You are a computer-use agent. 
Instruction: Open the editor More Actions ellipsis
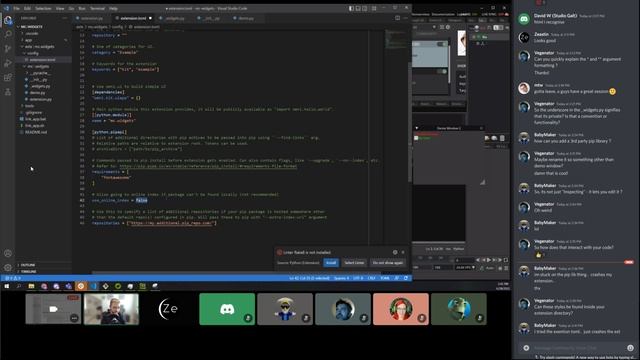pyautogui.click(x=405, y=18)
